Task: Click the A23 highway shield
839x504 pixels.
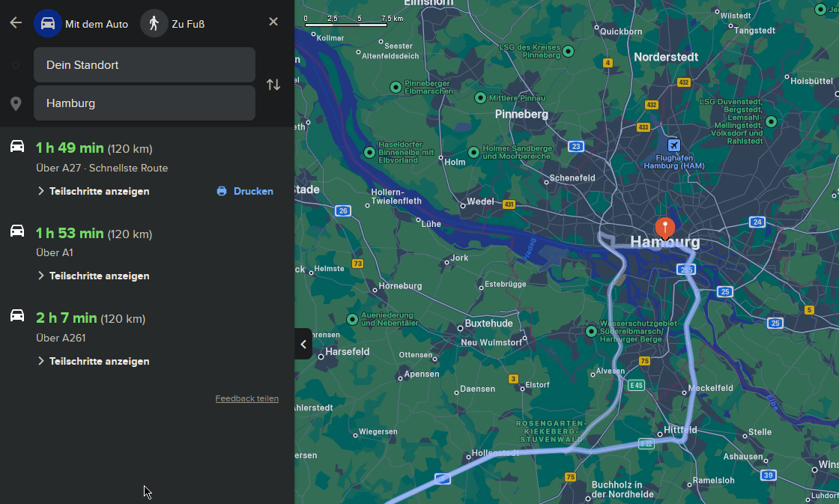Action: coord(576,146)
